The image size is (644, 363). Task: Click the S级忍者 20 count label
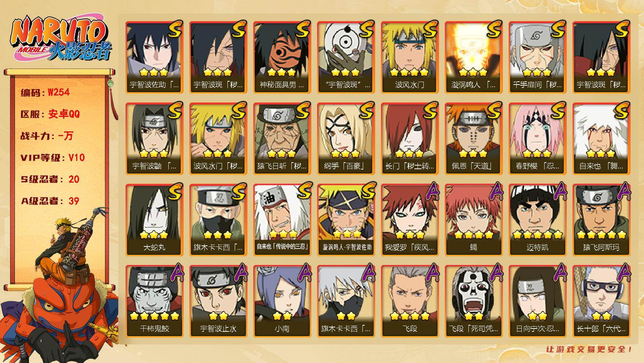50,179
